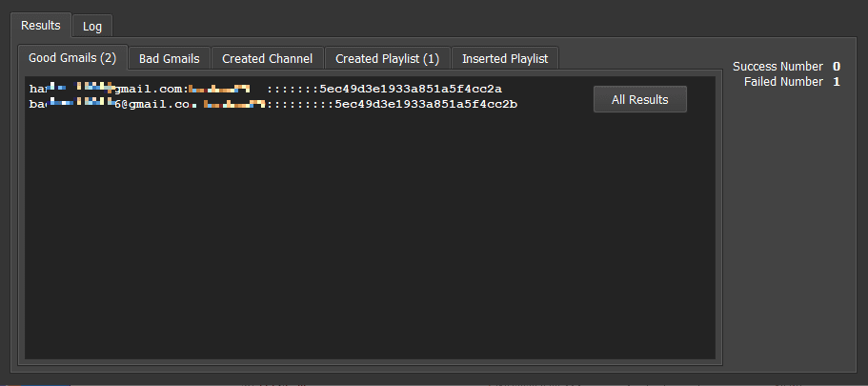Click the blurred text after gmail.com: in first row
The image size is (868, 386).
pyautogui.click(x=219, y=89)
